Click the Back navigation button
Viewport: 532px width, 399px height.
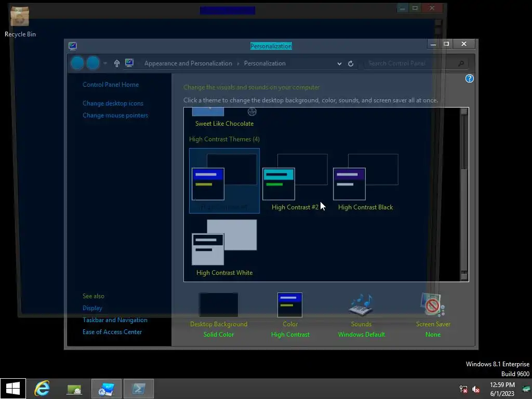tap(77, 63)
